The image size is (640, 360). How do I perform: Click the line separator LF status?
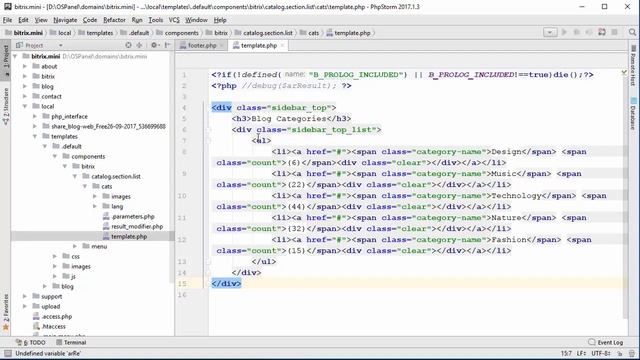pyautogui.click(x=581, y=353)
